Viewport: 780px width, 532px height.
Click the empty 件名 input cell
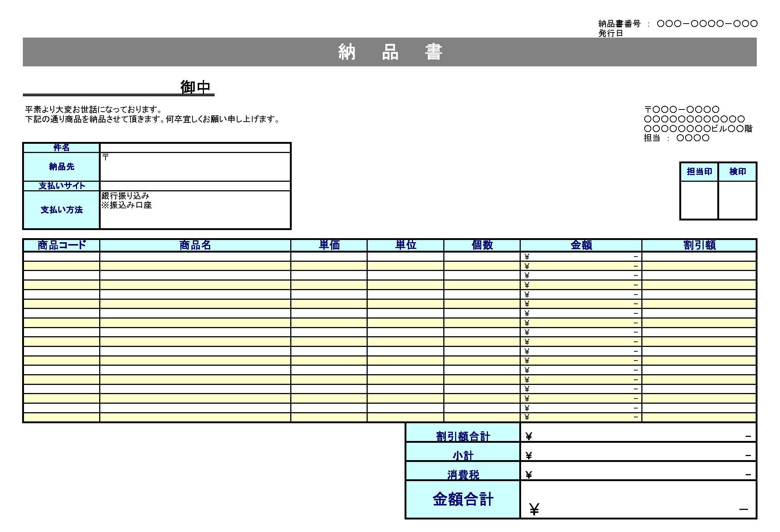click(195, 147)
